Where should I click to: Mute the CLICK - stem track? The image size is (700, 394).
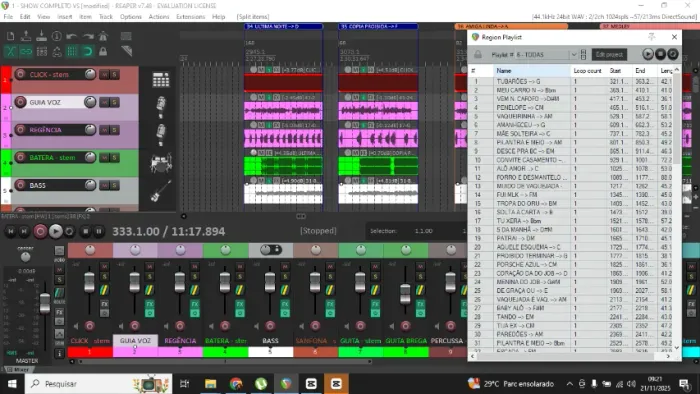pyautogui.click(x=104, y=75)
